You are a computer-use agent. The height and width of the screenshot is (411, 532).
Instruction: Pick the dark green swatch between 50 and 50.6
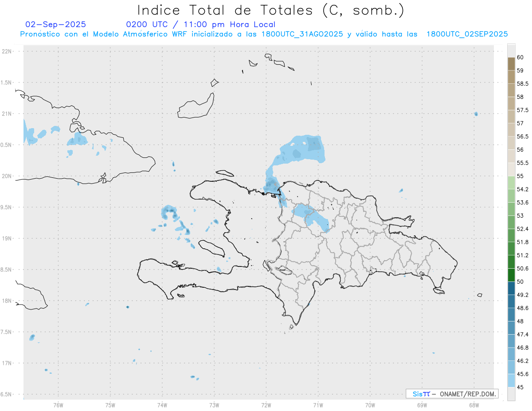click(511, 275)
